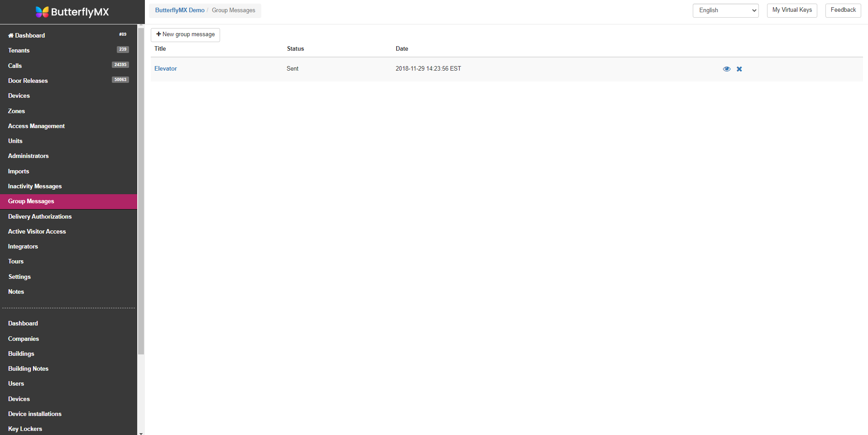This screenshot has height=435, width=868.
Task: Click the ButterflyMX butterfly logo
Action: coord(42,12)
